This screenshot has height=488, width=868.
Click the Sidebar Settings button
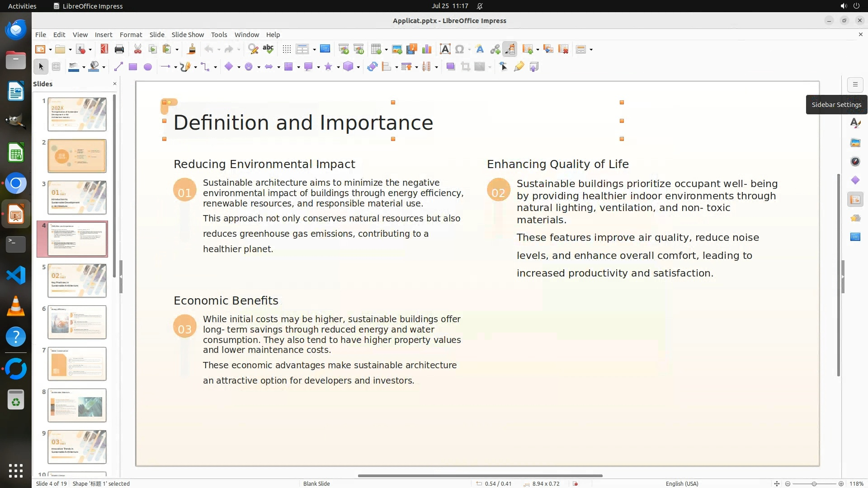pos(855,84)
